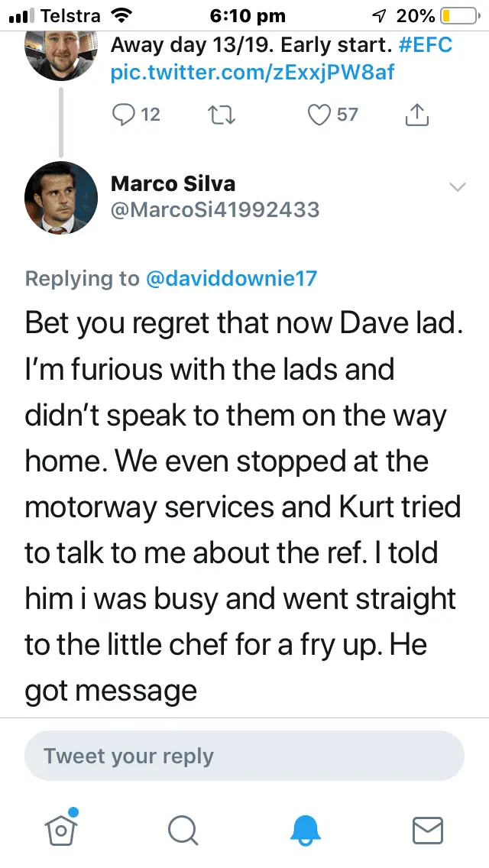The image size is (489, 868).
Task: Open the @MarcoSi41992433 handle
Action: point(215,209)
